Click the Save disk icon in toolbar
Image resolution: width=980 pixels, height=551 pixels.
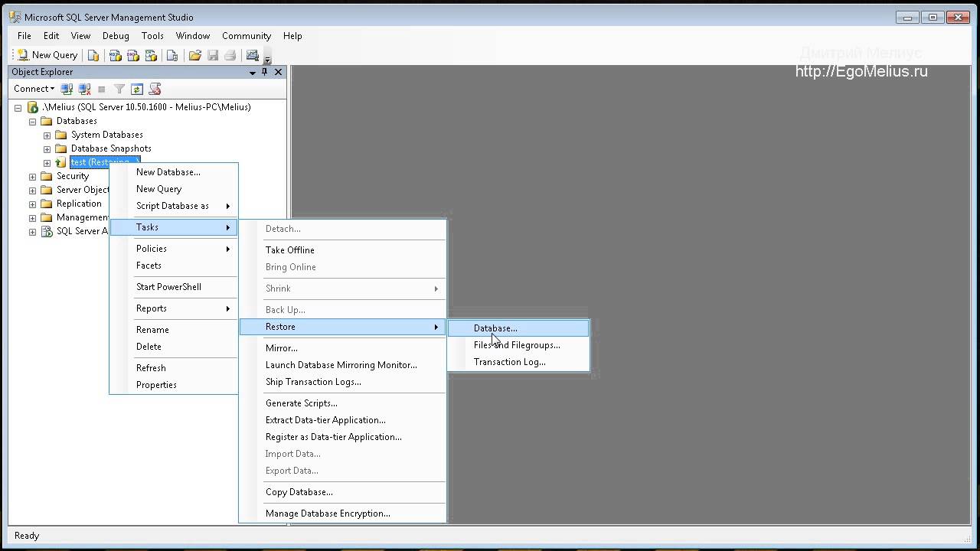[213, 55]
